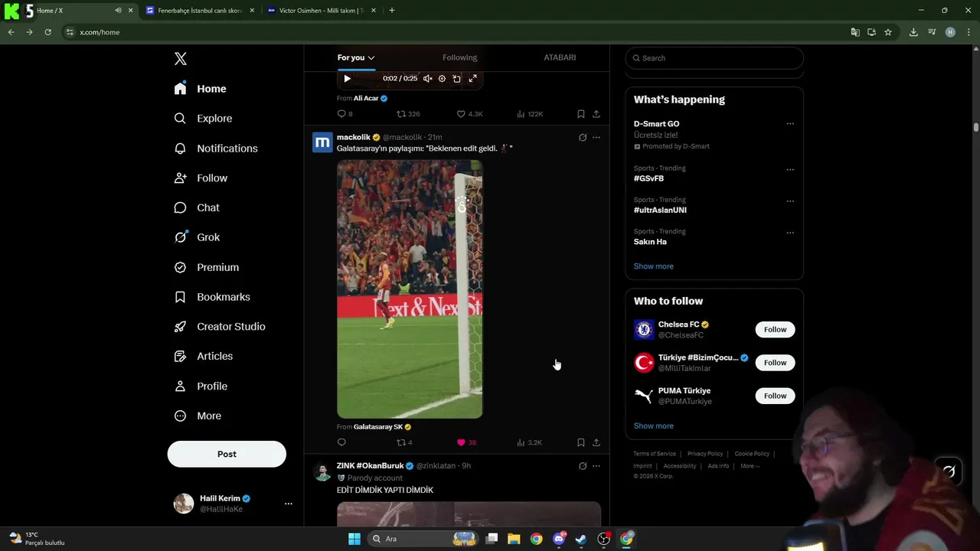980x551 pixels.
Task: Open more options on mackolik post
Action: [x=596, y=138]
